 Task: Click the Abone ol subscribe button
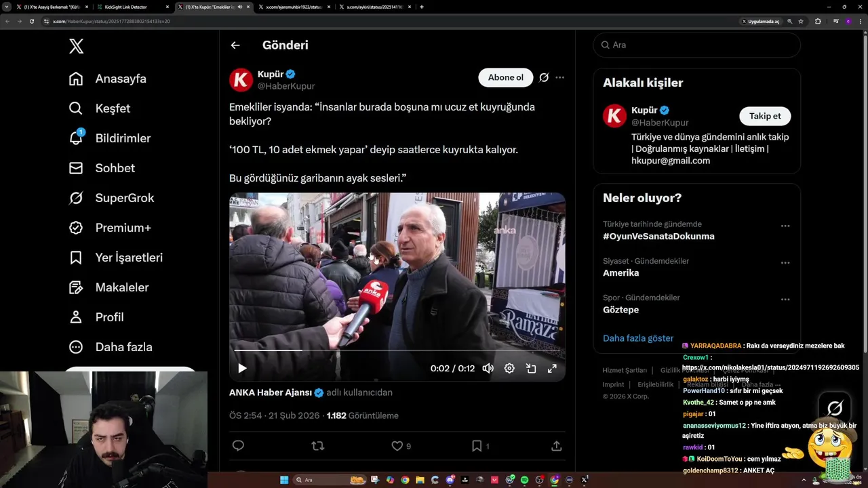506,77
